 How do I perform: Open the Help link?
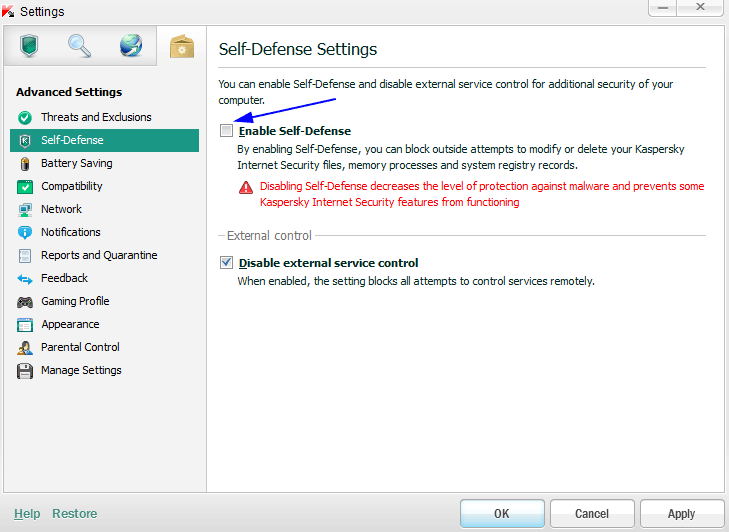point(27,514)
